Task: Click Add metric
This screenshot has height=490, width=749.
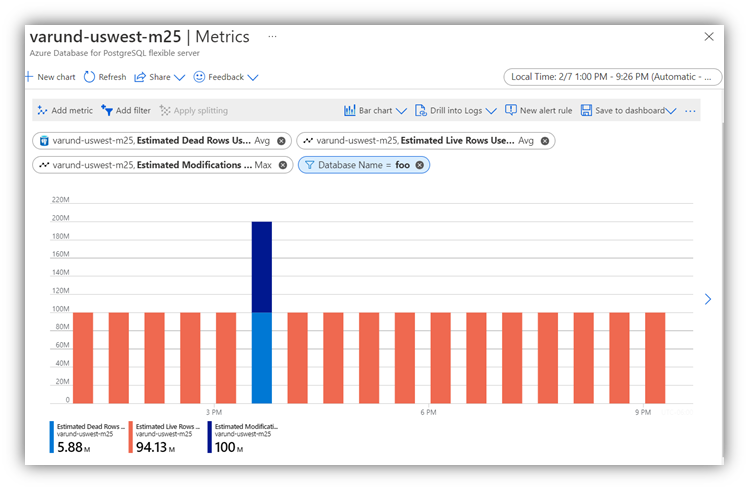Action: (x=65, y=110)
